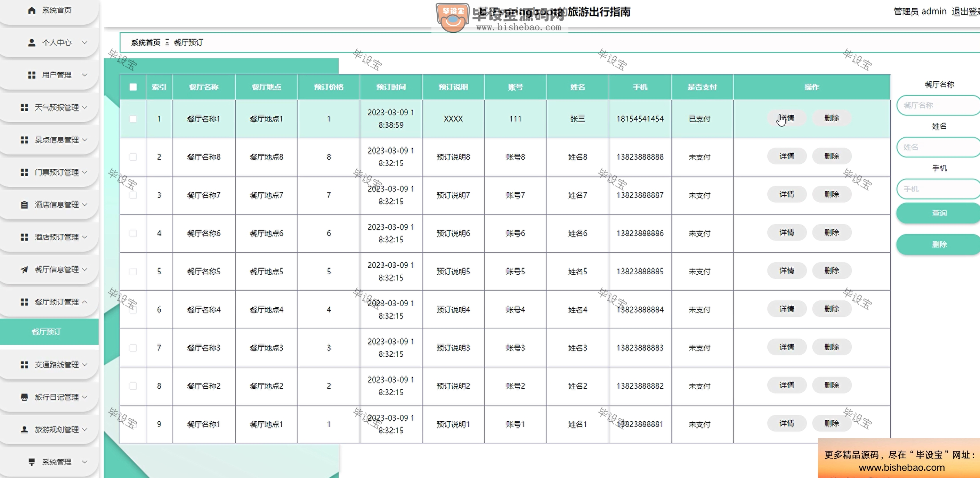The height and width of the screenshot is (478, 980).
Task: Toggle the select-all checkbox in table header
Action: coord(133,87)
